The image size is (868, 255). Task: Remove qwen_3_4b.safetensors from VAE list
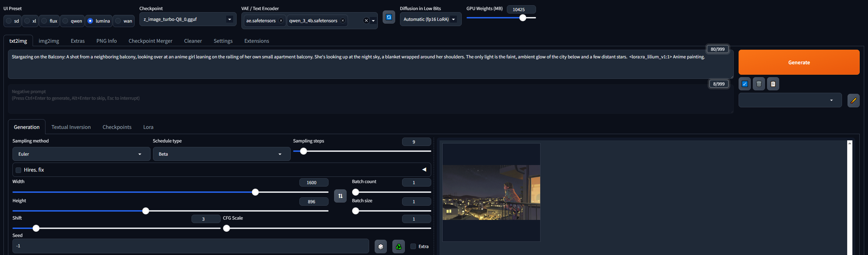(343, 21)
